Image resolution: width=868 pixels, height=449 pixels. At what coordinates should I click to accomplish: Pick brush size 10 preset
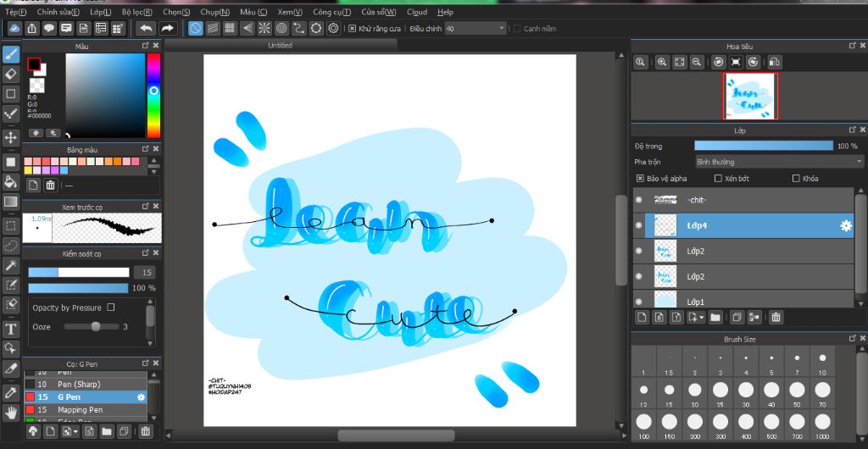[x=822, y=363]
